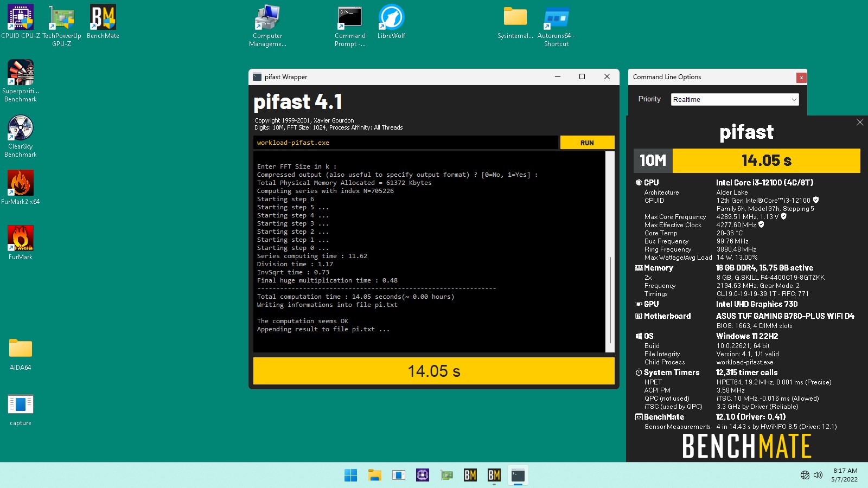
Task: Click 14.05 s score in BenchMate panel
Action: (x=766, y=160)
